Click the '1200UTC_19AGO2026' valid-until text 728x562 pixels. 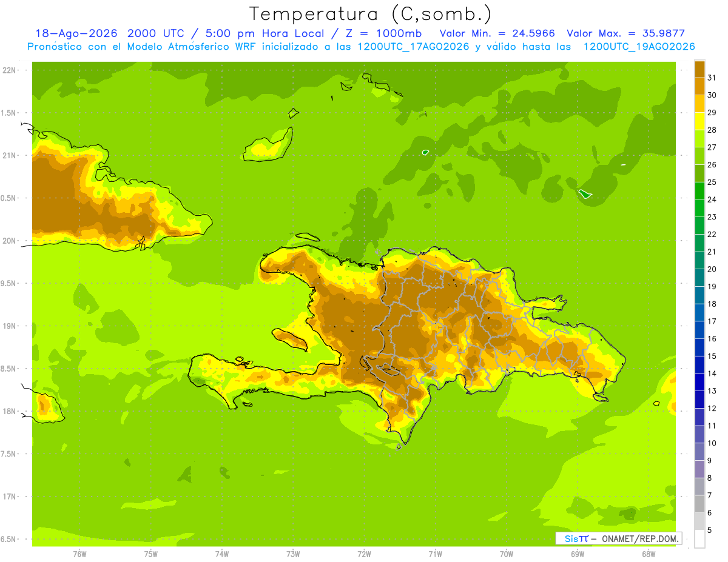pos(639,47)
